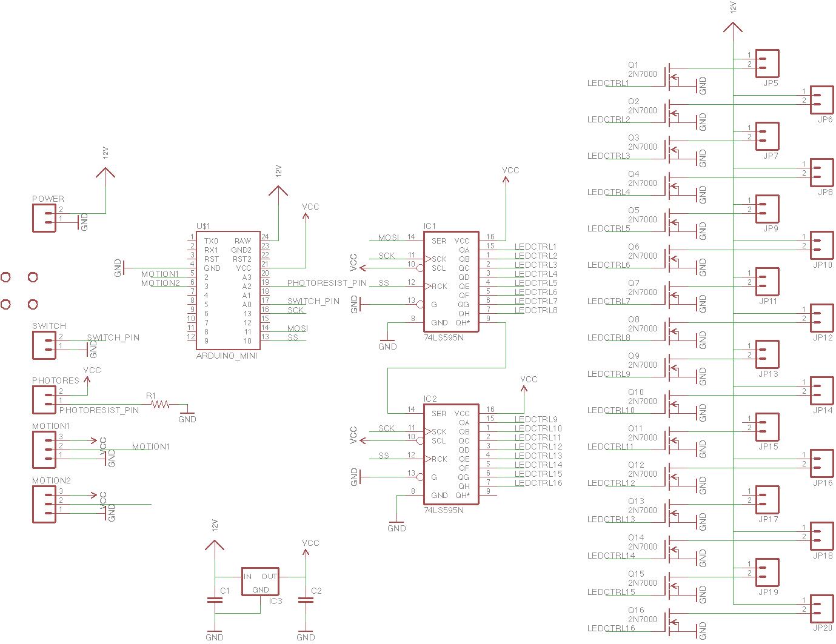Select the PHOTORESIST_PIN label by Arduino A2
The height and width of the screenshot is (644, 836).
click(x=327, y=283)
